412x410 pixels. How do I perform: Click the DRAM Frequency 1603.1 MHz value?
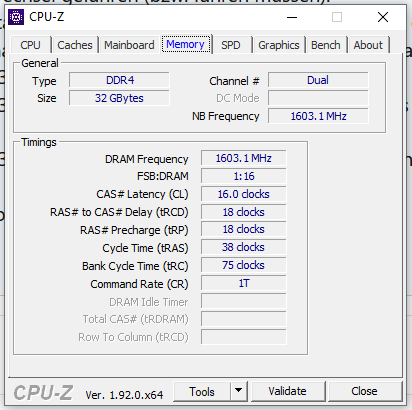[x=244, y=158]
